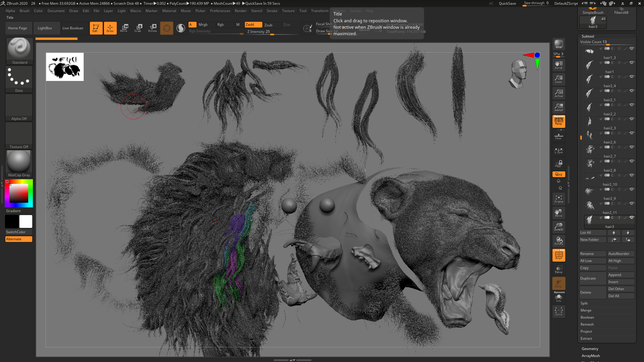Click the Frame mesh icon

pyautogui.click(x=558, y=199)
